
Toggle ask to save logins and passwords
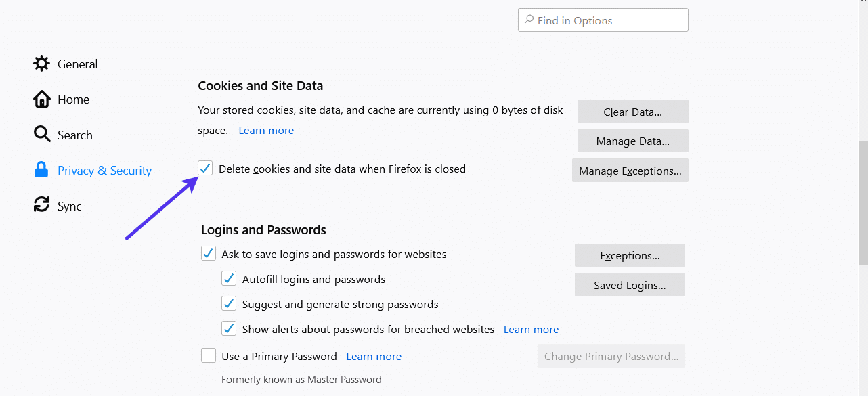click(208, 253)
